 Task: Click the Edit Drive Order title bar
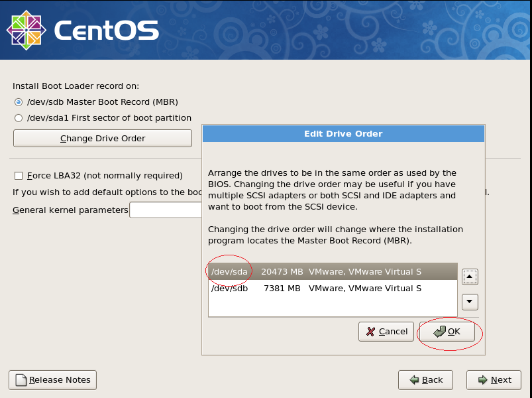(x=343, y=134)
